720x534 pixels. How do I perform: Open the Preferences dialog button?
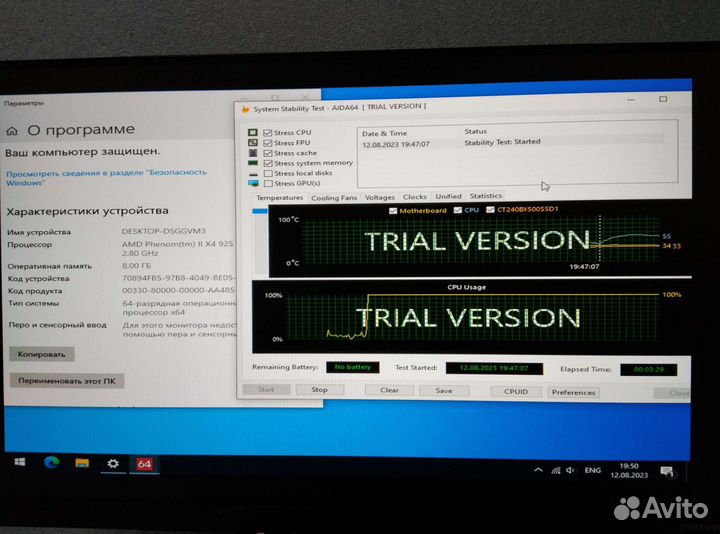tap(573, 392)
